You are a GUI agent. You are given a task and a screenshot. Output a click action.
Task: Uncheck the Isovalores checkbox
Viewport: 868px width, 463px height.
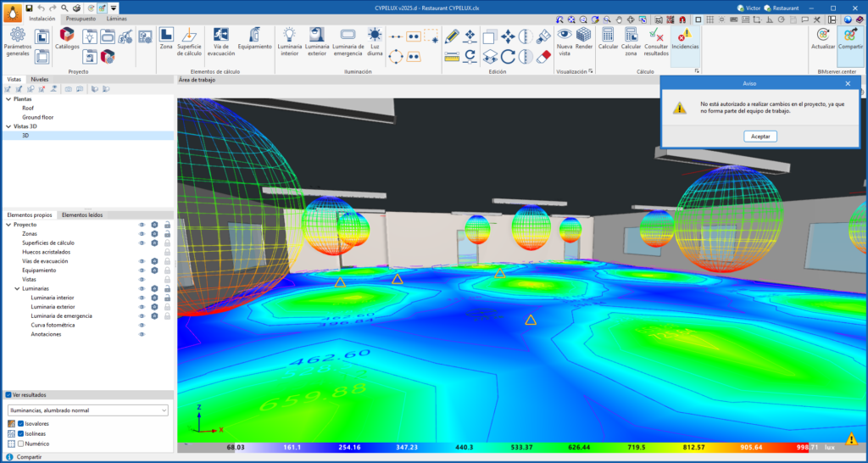[x=21, y=423]
